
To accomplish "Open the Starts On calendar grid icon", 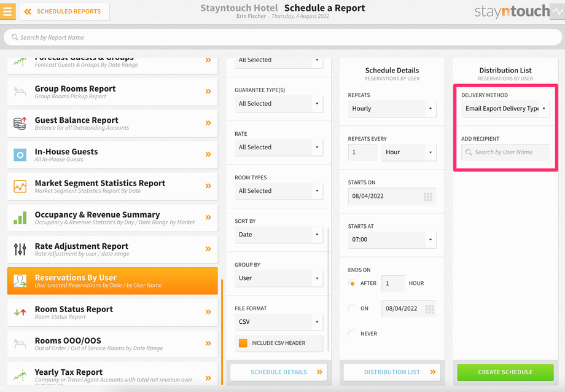I will pyautogui.click(x=427, y=197).
